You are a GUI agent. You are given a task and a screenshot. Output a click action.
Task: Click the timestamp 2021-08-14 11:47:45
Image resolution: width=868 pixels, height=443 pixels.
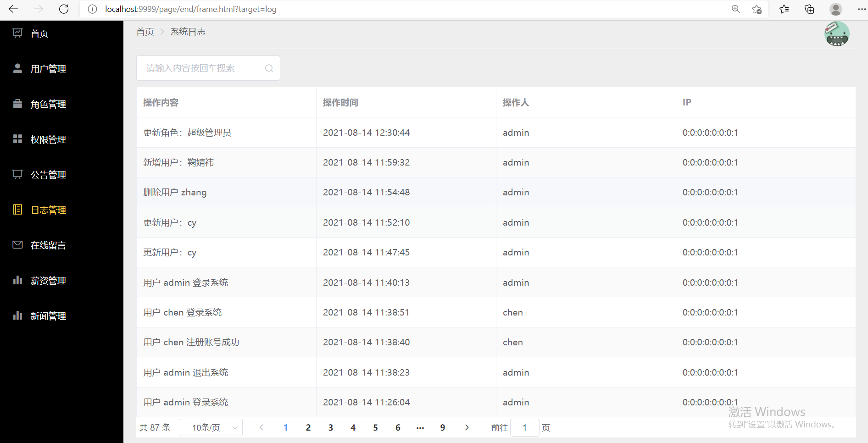367,252
